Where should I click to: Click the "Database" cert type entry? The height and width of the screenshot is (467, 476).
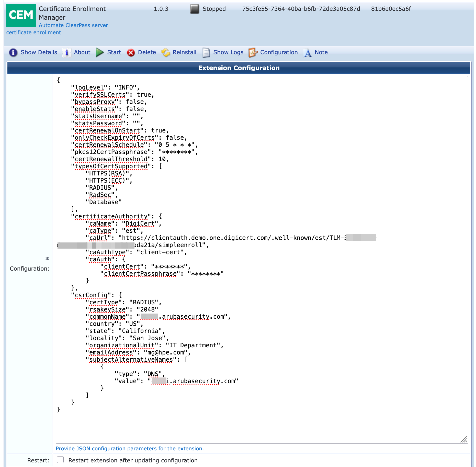coord(104,202)
